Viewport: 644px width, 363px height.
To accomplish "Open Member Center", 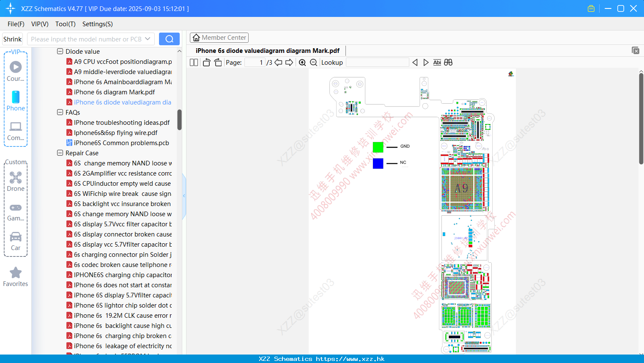I will pyautogui.click(x=219, y=38).
